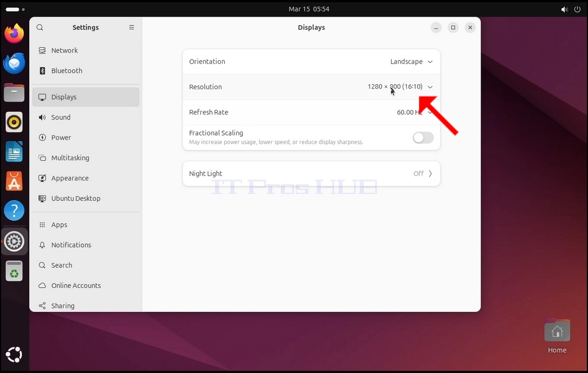Open Night Light settings row
The image size is (588, 373).
click(311, 173)
